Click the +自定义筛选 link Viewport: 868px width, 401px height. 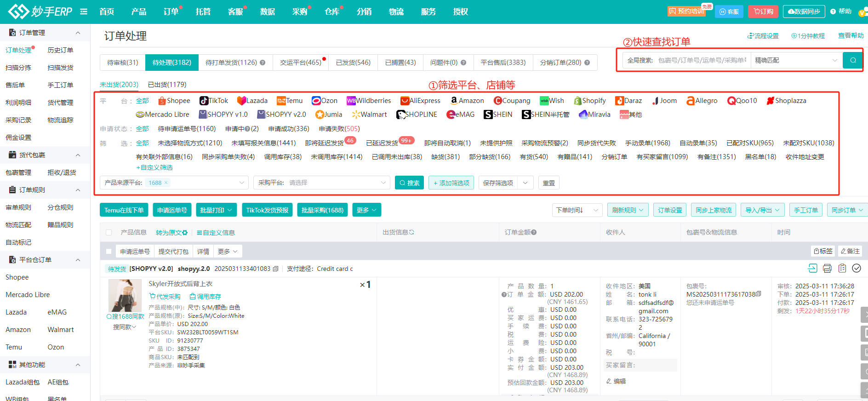(x=154, y=167)
